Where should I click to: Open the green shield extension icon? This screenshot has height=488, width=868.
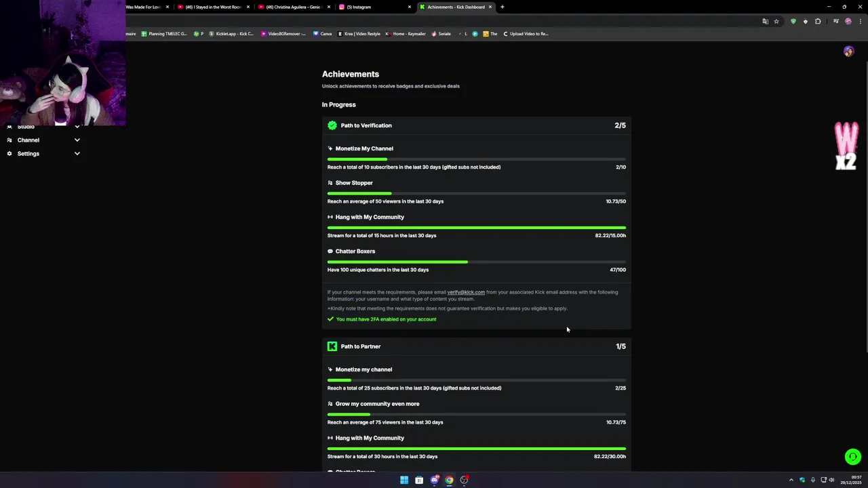click(x=793, y=22)
